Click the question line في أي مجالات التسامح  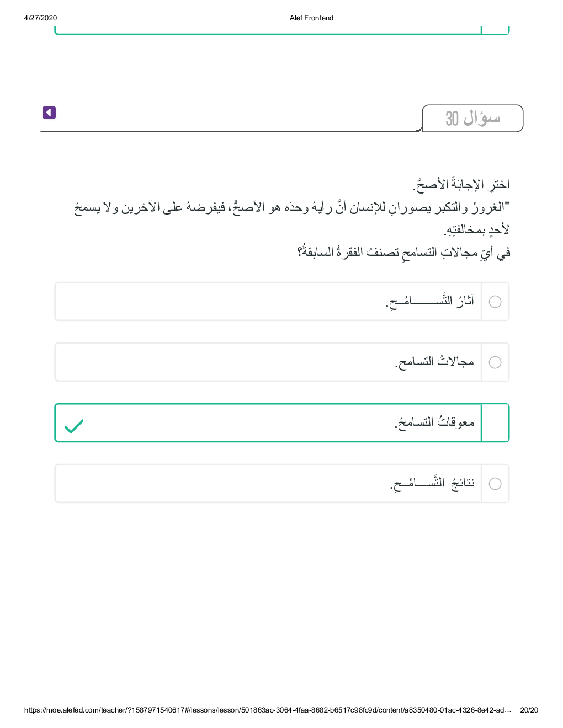[403, 253]
